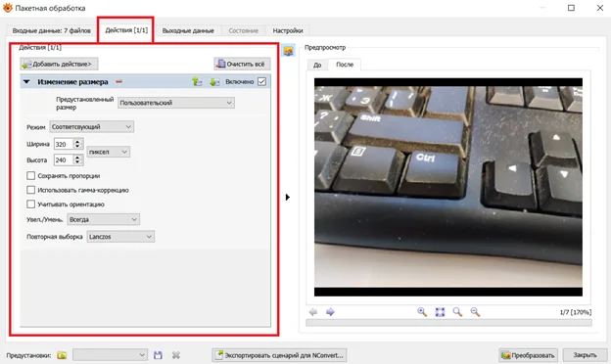The image size is (611, 364).
Task: Open the Повторная выборка Lanczos dropdown
Action: (120, 237)
